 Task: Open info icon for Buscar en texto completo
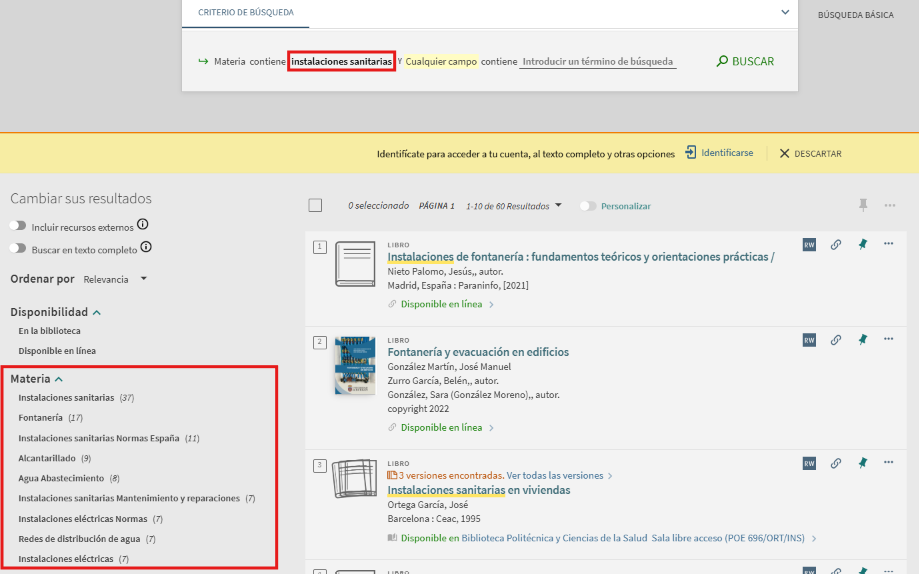[x=146, y=247]
